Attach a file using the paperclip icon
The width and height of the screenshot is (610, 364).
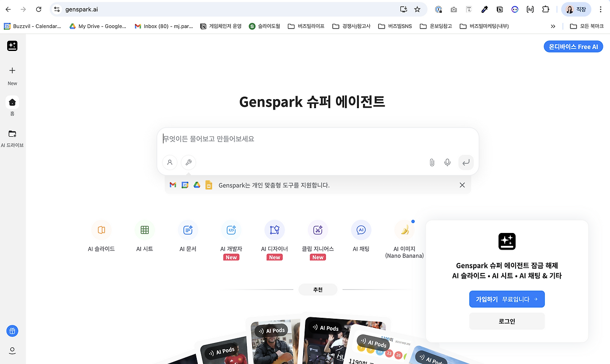point(432,162)
